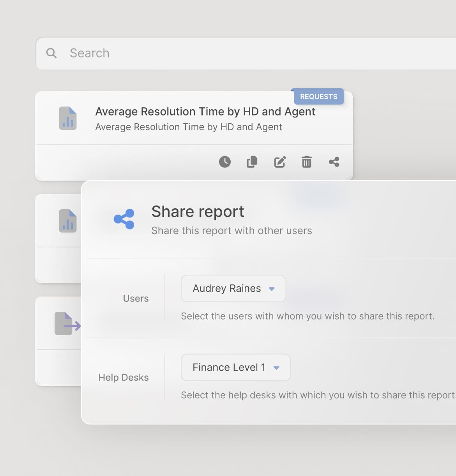This screenshot has width=456, height=476.
Task: Click the export file icon in third card
Action: point(67,323)
